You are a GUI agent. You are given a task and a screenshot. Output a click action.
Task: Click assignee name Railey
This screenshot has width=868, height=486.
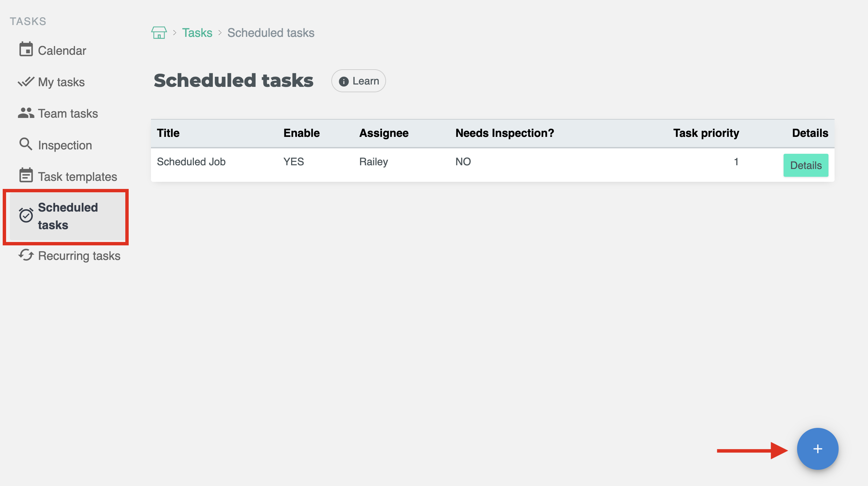[x=374, y=162]
